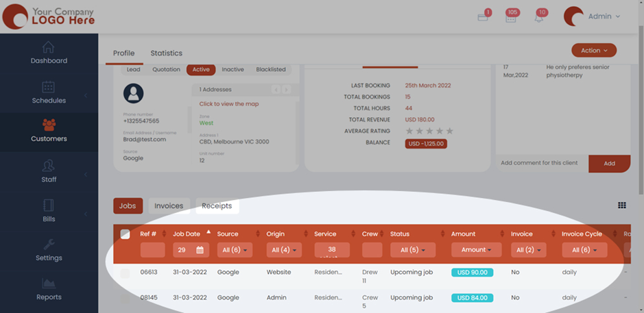Open the Bills icon in sidebar

coord(48,205)
